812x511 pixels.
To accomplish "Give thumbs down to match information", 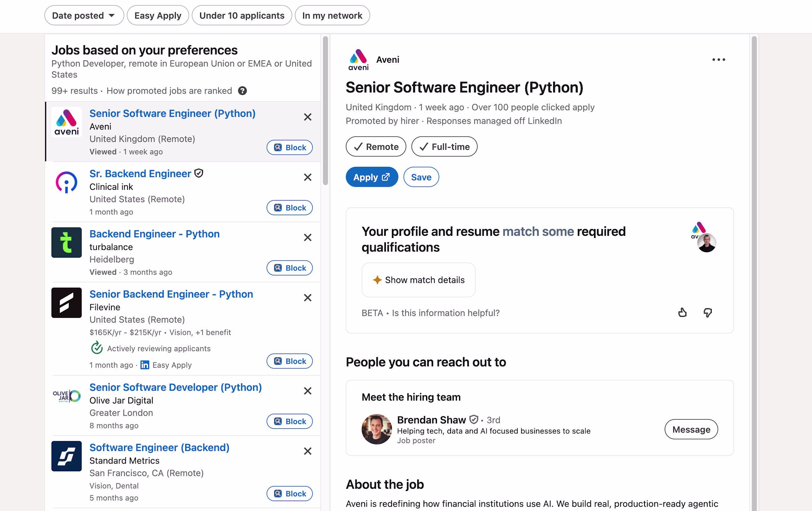I will coord(708,313).
